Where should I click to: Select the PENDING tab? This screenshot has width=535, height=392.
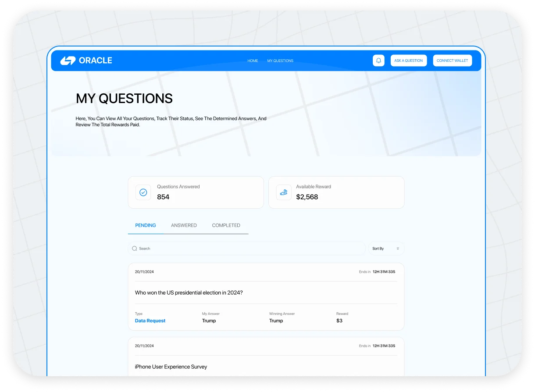(146, 225)
